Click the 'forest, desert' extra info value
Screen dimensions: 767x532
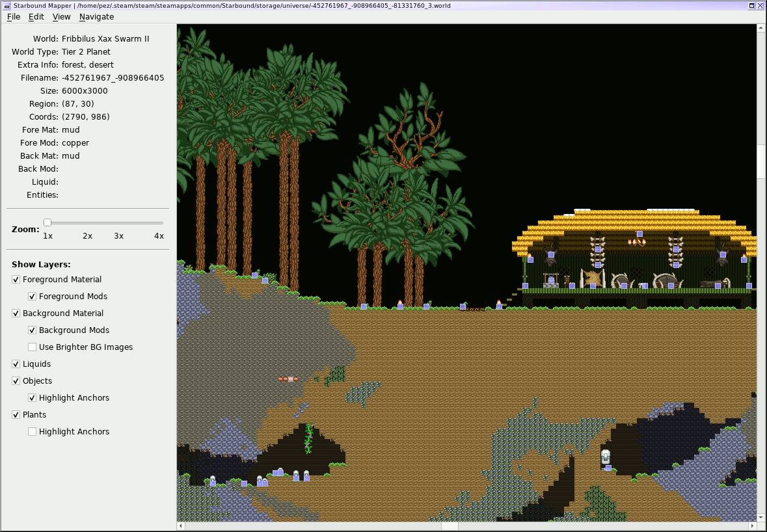pyautogui.click(x=88, y=65)
